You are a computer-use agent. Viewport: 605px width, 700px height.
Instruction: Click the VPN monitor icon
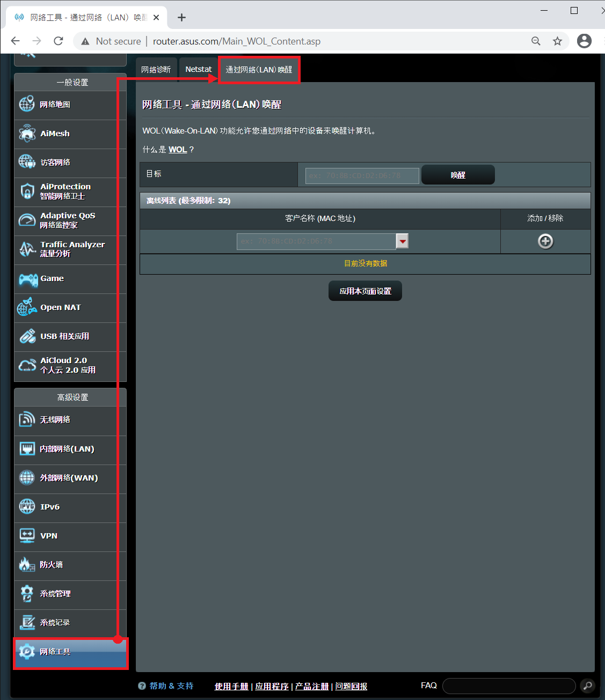pos(27,535)
